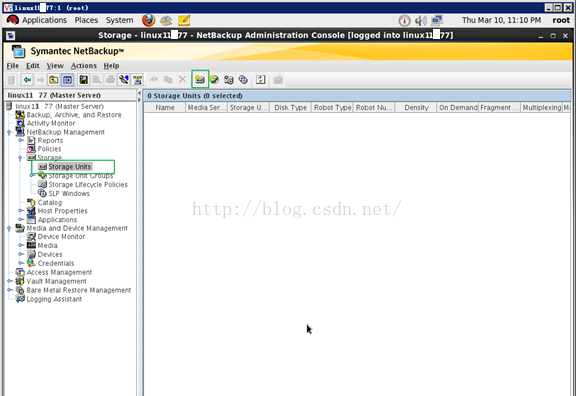Sort by the On Demand column header

pos(458,108)
